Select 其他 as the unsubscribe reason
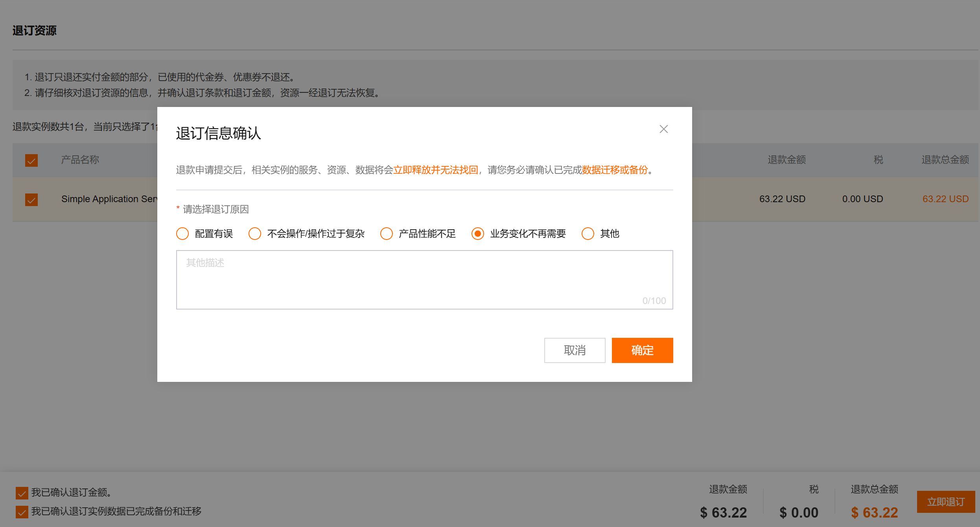The image size is (980, 527). pos(588,234)
